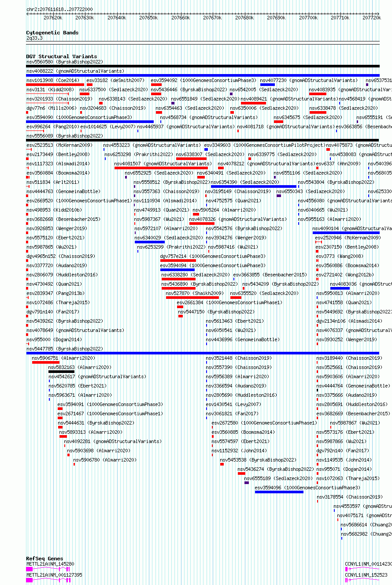Click the red bar of nsv5906751
The width and height of the screenshot is (392, 585).
pos(46,362)
